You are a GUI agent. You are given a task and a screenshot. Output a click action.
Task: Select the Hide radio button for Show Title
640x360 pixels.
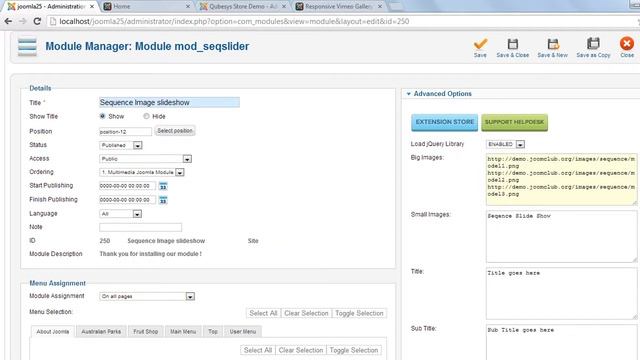(146, 116)
